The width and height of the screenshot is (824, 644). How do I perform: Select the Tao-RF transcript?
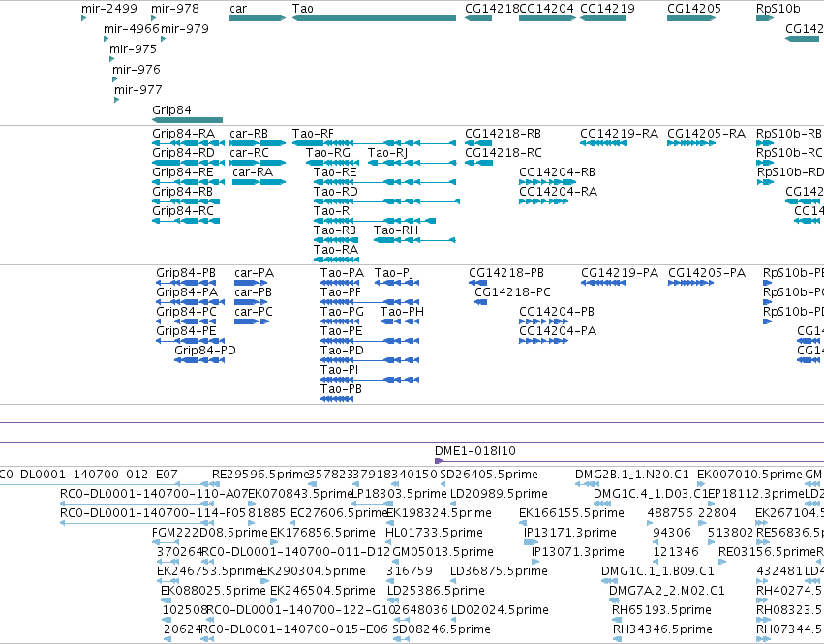pyautogui.click(x=374, y=143)
